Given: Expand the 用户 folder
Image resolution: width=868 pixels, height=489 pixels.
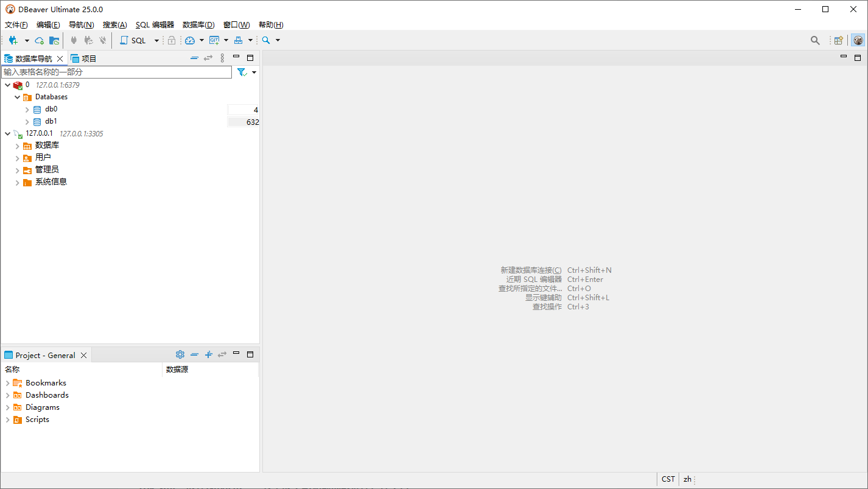Looking at the screenshot, I should tap(17, 158).
